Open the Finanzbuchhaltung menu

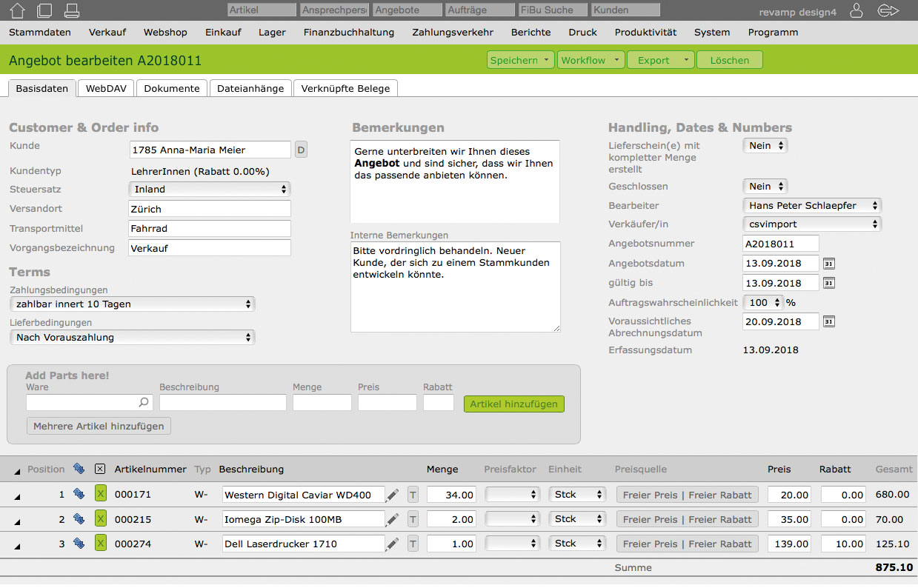[349, 32]
